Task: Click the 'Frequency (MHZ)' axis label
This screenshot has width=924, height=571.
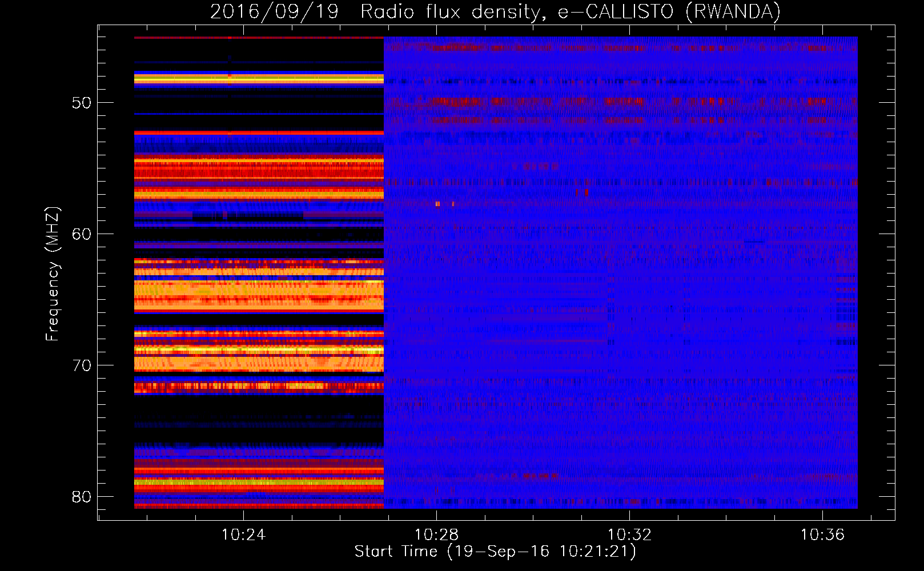Action: 52,274
